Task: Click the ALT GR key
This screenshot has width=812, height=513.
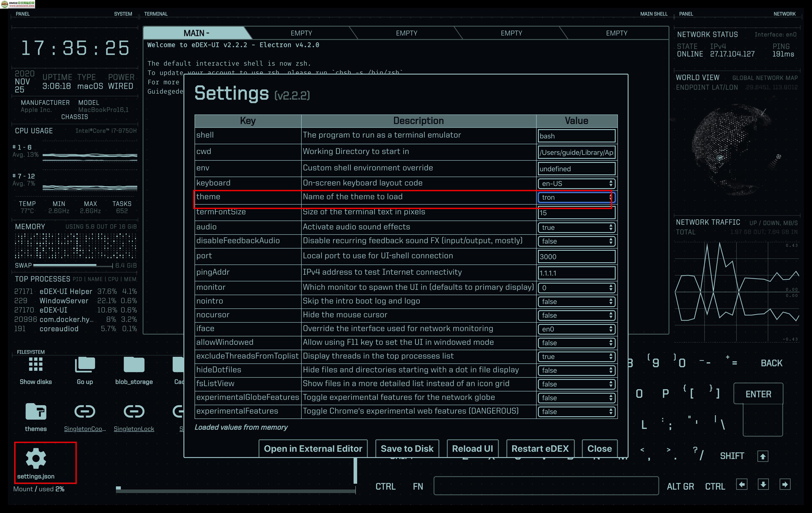Action: [x=680, y=486]
